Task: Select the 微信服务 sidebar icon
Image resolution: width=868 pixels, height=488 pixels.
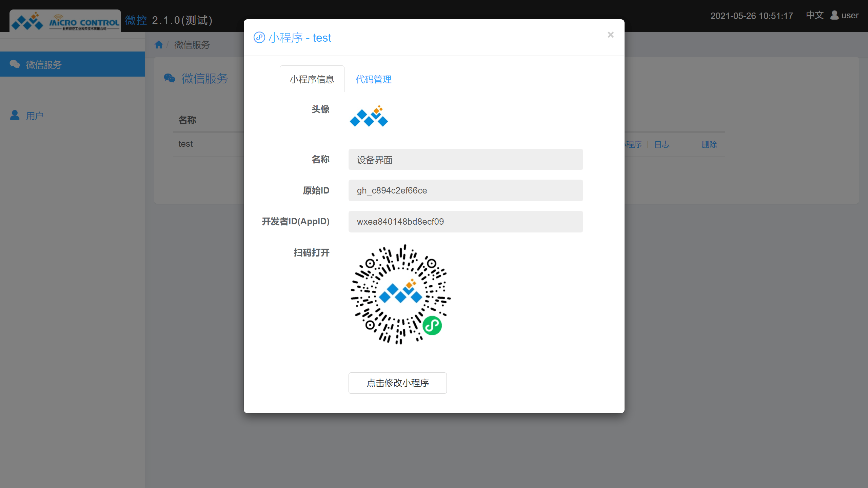Action: 15,64
